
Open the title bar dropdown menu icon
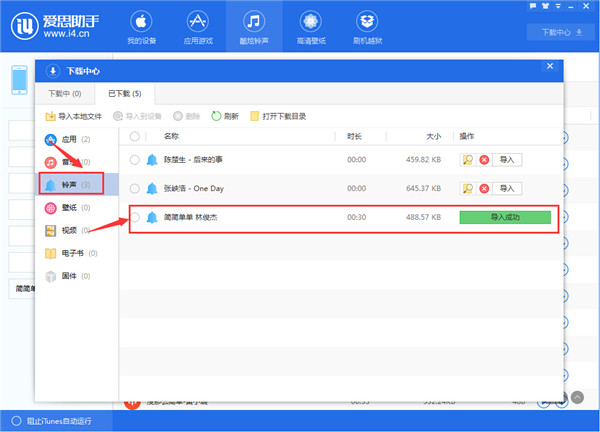point(558,6)
